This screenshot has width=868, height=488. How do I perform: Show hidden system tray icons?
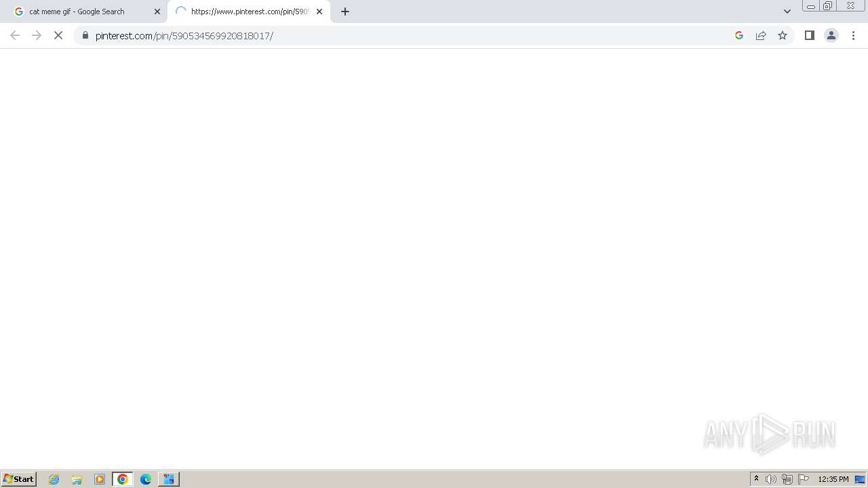757,479
